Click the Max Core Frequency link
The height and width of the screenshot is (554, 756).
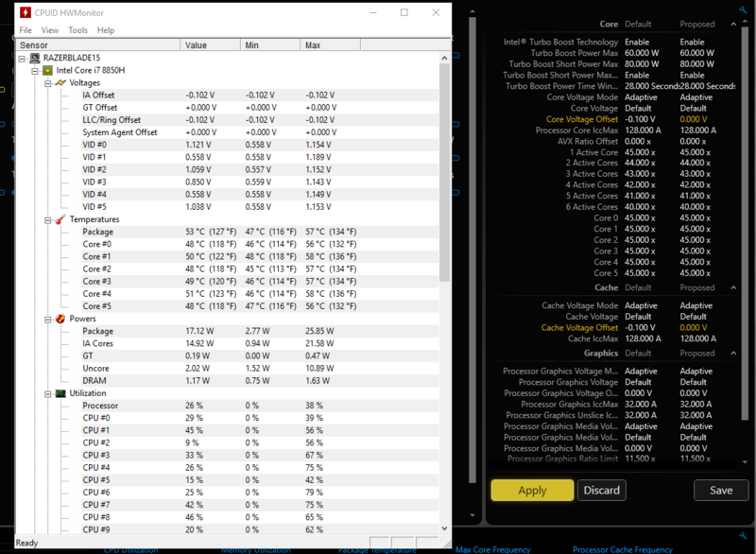click(x=492, y=549)
